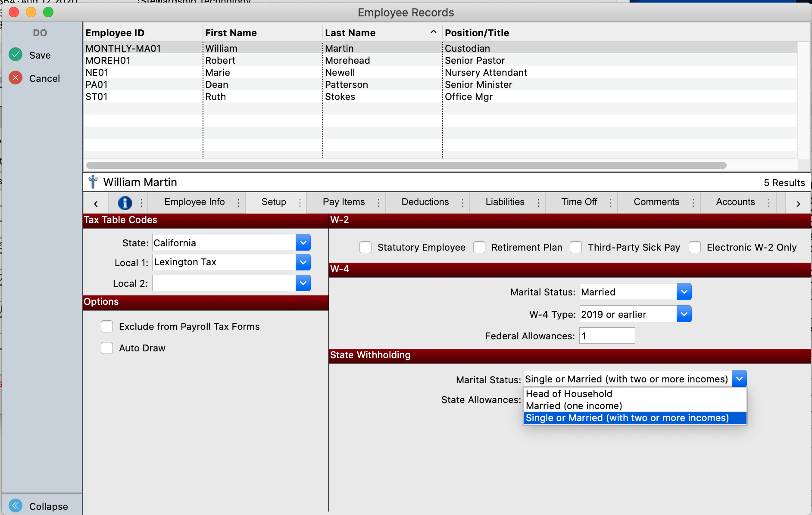Select Married (one income) option

pos(574,406)
